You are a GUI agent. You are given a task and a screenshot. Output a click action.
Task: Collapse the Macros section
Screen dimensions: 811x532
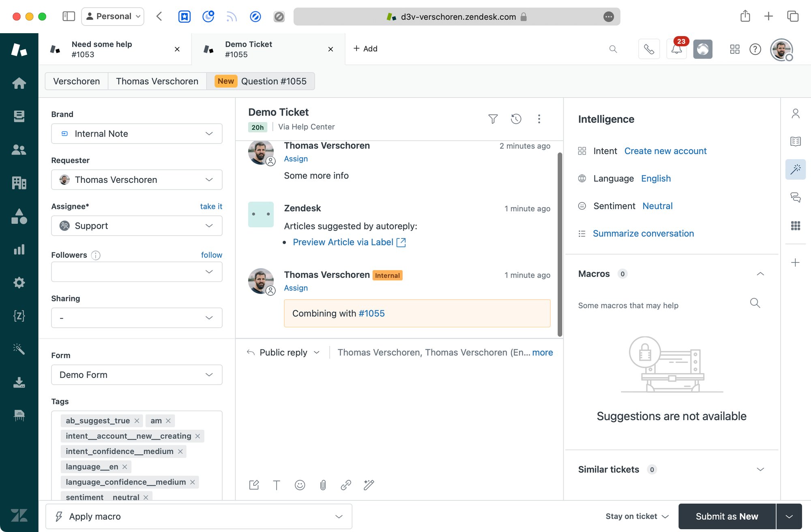pos(760,274)
